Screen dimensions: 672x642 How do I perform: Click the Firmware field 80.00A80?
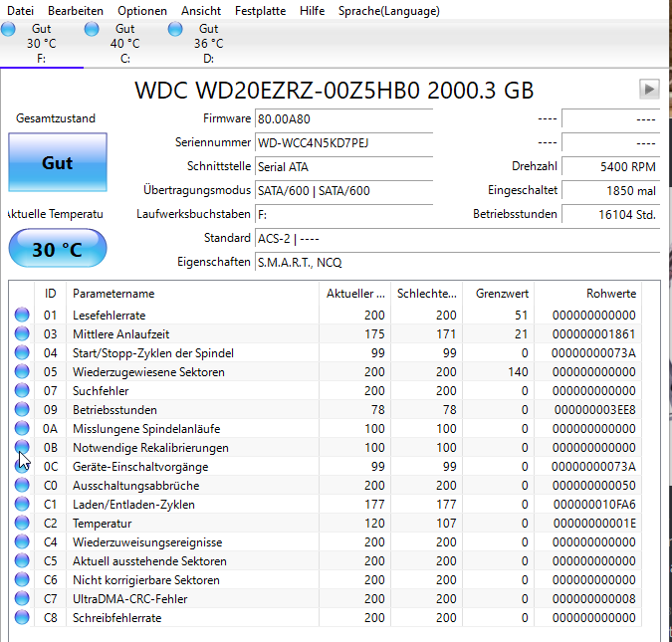tap(344, 118)
